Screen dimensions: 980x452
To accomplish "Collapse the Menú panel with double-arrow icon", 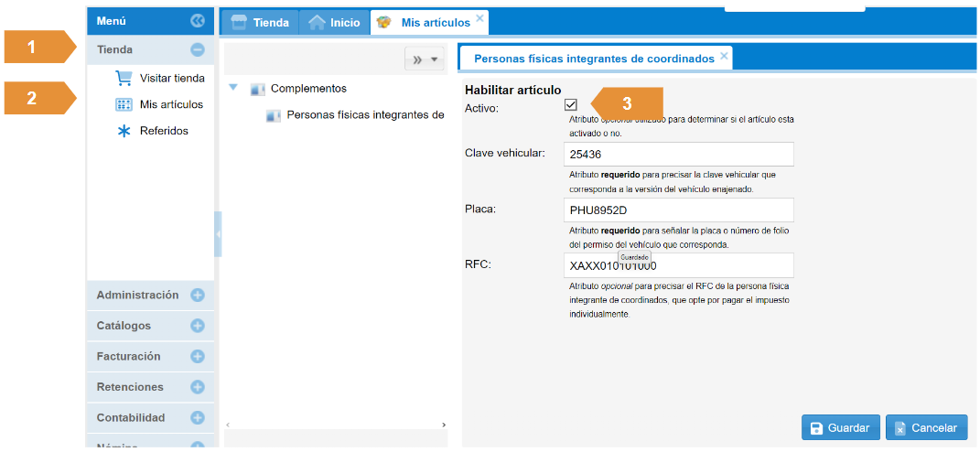I will click(198, 20).
